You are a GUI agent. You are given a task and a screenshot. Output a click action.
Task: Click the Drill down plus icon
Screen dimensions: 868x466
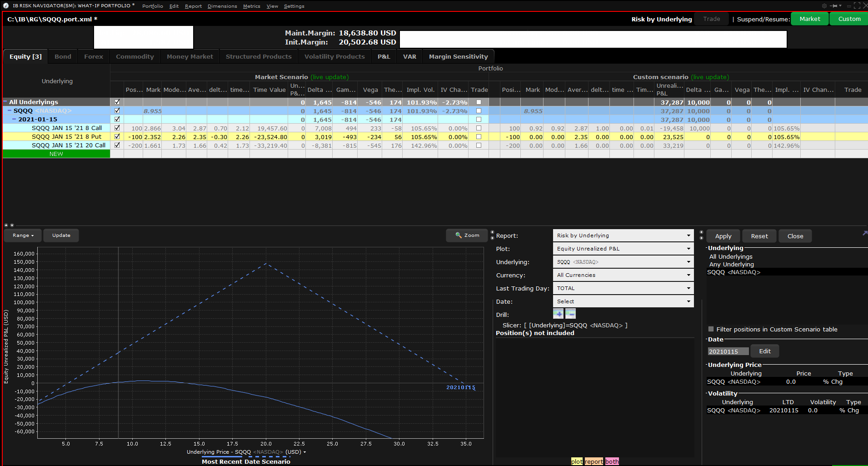tap(558, 314)
